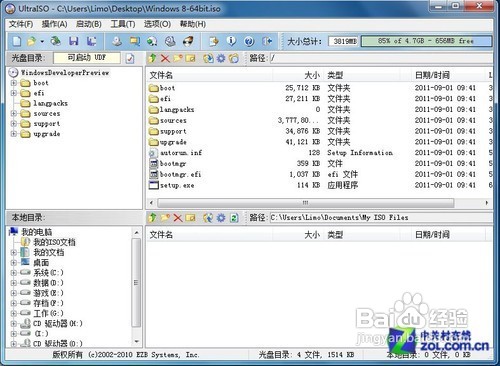Viewport: 500px width, 366px height.
Task: Click the gear Properties icon in image pane toolbar
Action: click(x=221, y=58)
